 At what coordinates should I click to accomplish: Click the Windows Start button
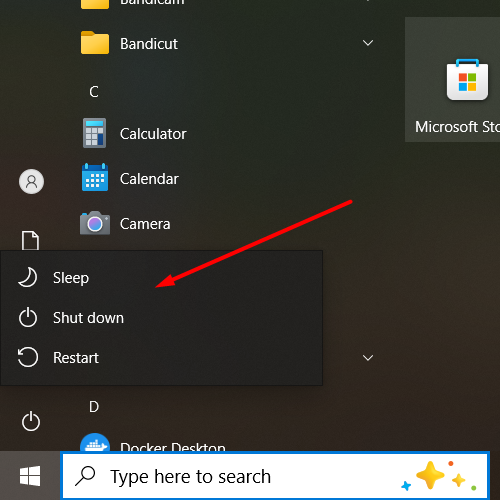(30, 476)
